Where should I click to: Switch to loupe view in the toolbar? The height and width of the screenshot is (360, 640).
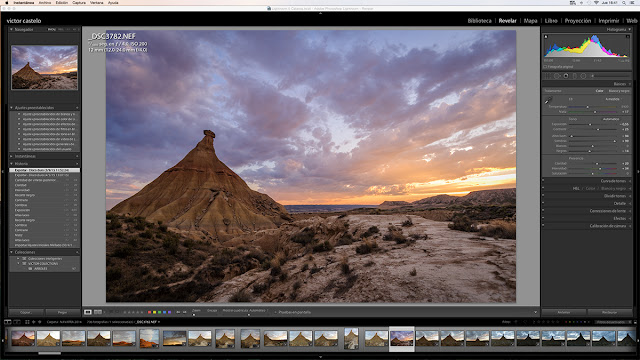pyautogui.click(x=88, y=312)
